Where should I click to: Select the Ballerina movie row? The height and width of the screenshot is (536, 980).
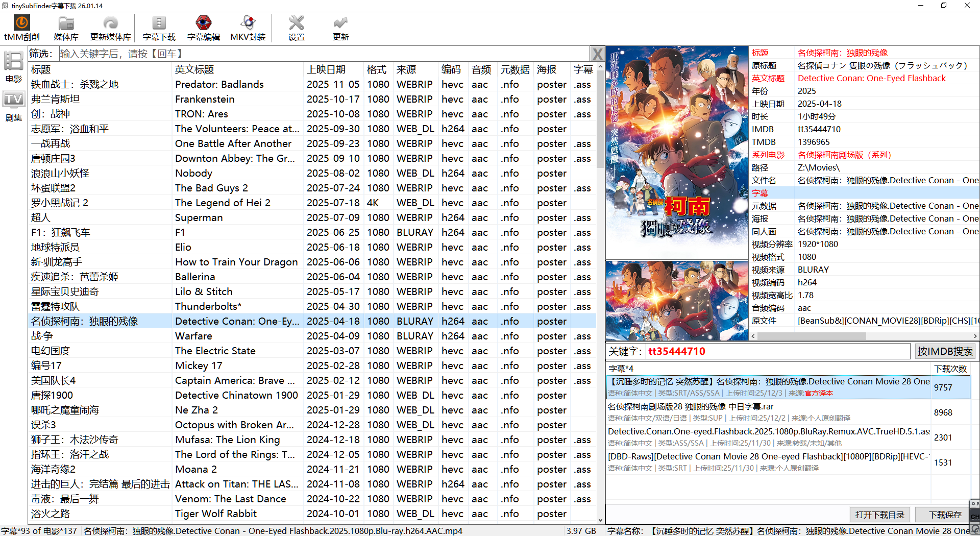coord(312,277)
